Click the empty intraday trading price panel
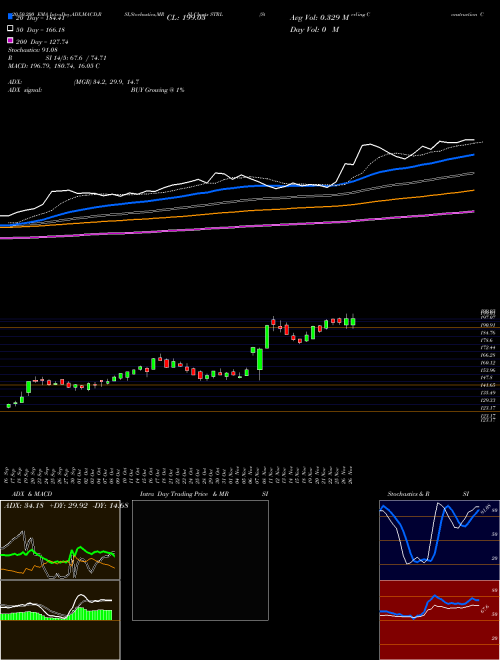This screenshot has width=500, height=660. [200, 560]
